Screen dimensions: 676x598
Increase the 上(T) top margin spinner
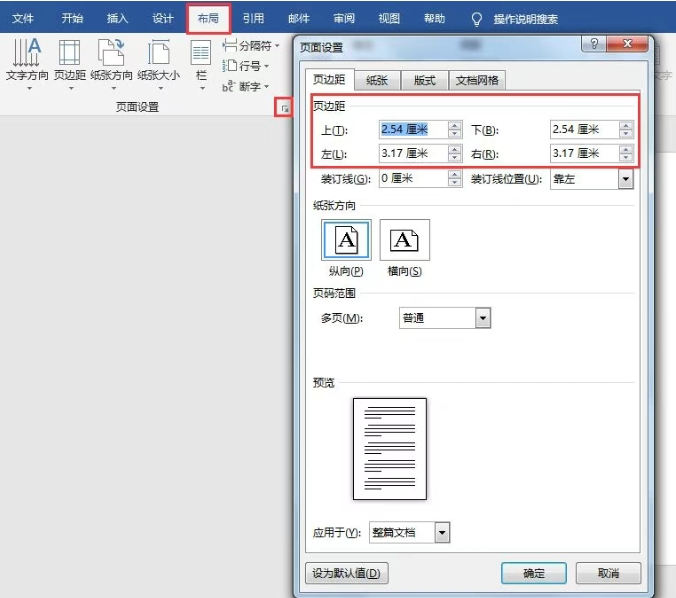[454, 125]
